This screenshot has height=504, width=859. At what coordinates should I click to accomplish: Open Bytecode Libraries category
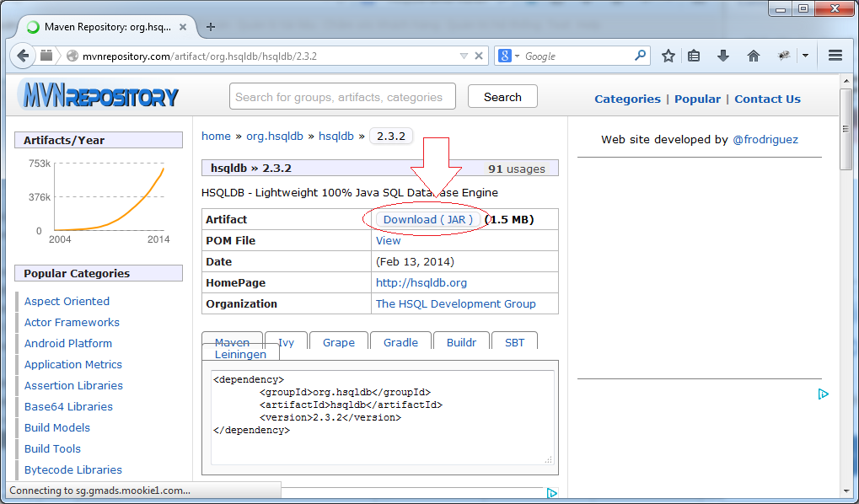tap(72, 470)
